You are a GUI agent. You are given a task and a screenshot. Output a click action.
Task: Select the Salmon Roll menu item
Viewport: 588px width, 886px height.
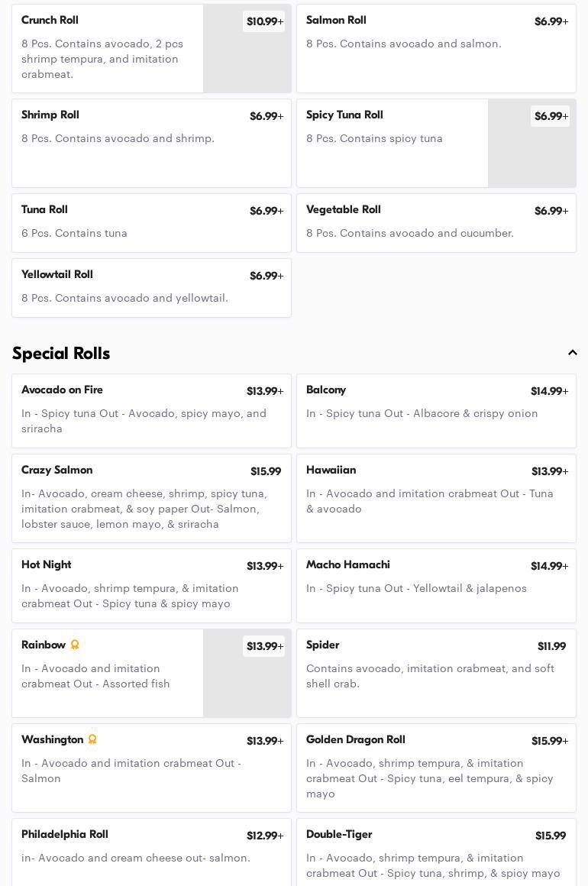436,49
